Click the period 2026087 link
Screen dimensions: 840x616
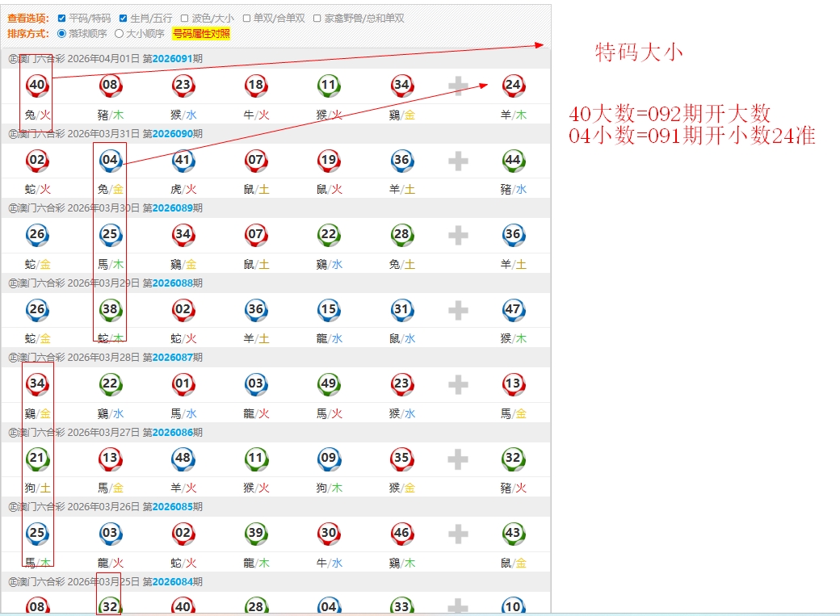(172, 358)
